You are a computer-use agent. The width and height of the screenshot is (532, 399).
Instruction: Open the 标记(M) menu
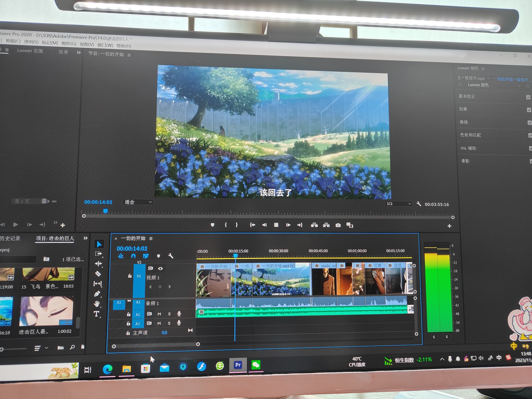(x=50, y=43)
